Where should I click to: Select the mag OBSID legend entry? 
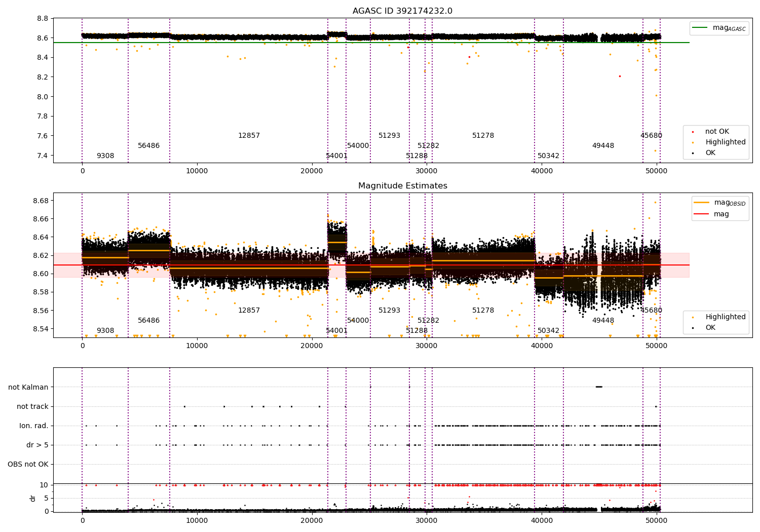coord(720,203)
